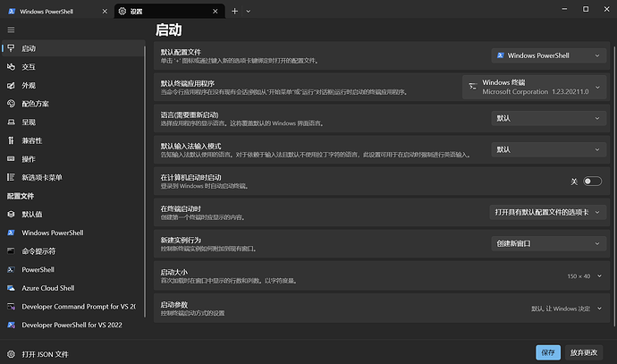Click the new tab plus icon

[x=234, y=11]
